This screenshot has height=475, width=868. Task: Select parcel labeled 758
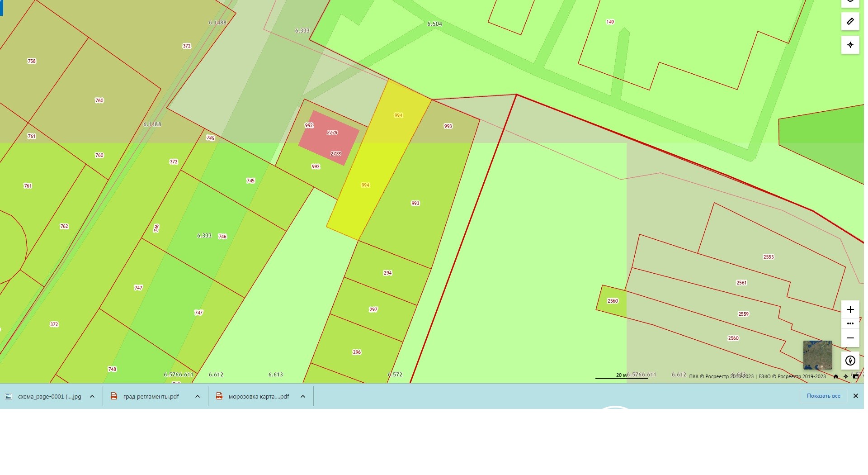32,61
